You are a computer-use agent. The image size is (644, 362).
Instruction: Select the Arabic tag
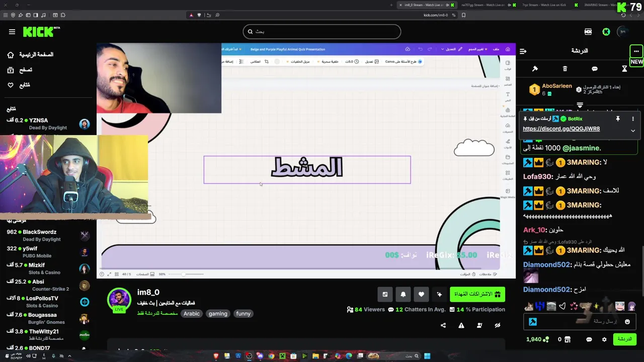click(x=192, y=314)
